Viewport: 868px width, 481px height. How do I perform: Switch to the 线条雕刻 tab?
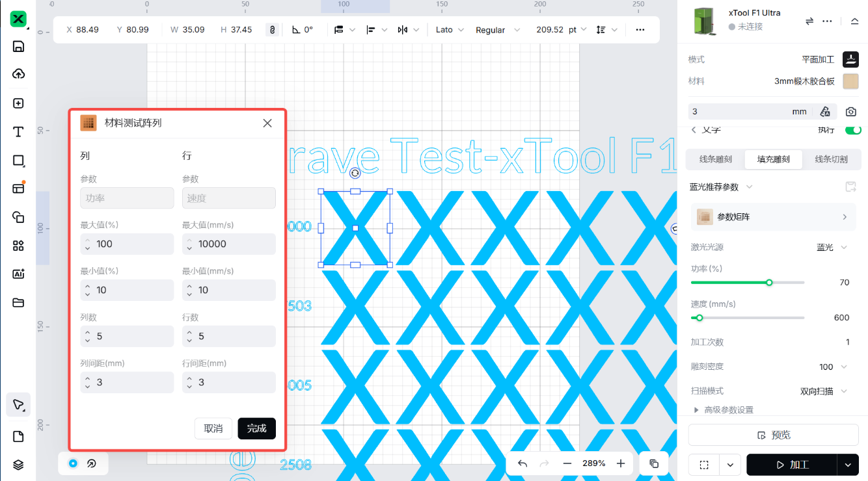pos(715,159)
